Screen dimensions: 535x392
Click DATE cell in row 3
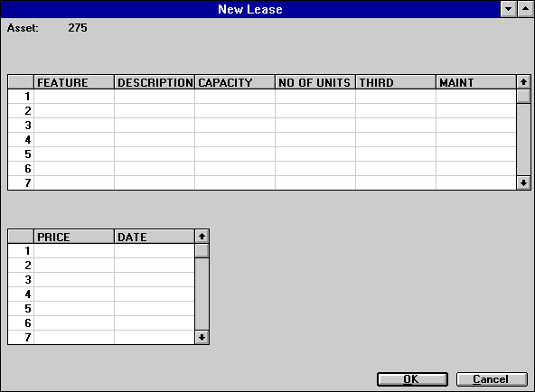[155, 280]
